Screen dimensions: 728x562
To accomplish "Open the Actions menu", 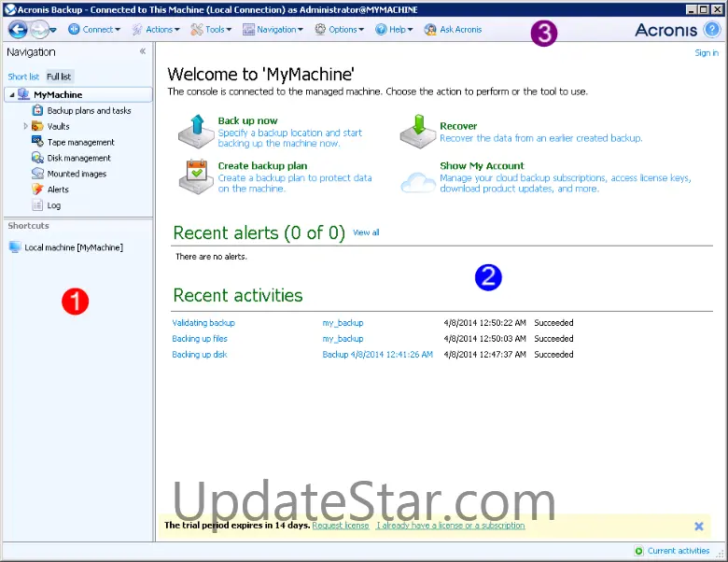I will click(x=156, y=29).
